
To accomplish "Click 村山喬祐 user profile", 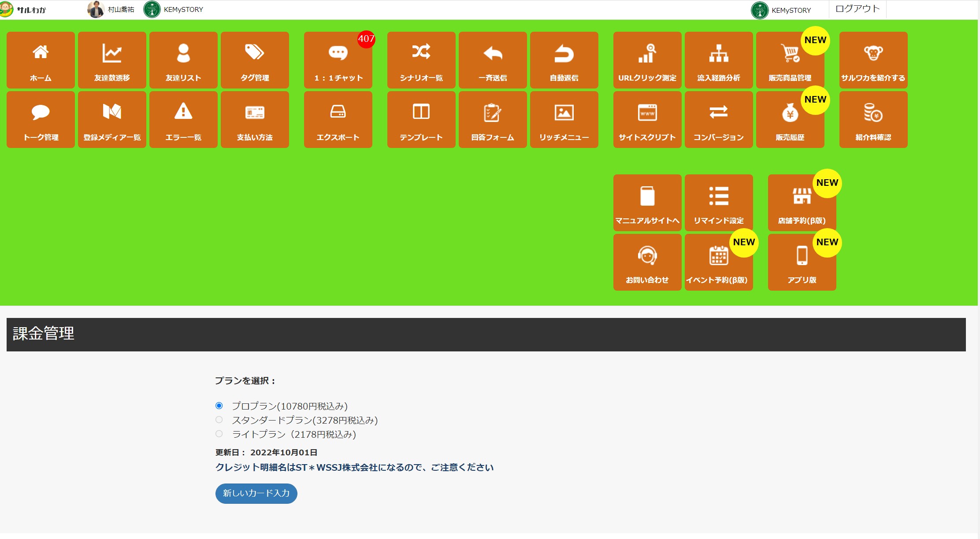I will point(111,9).
